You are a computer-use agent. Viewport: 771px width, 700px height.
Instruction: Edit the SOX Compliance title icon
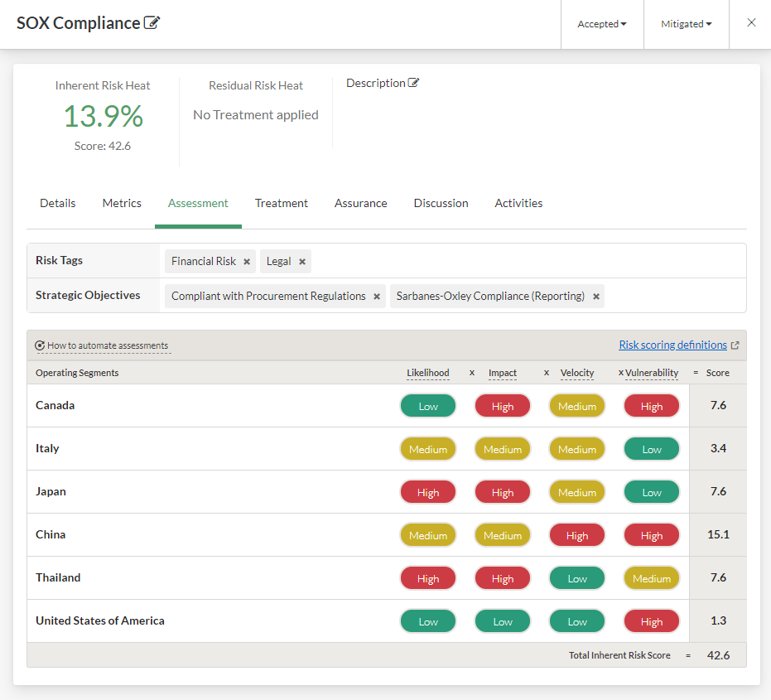click(152, 23)
